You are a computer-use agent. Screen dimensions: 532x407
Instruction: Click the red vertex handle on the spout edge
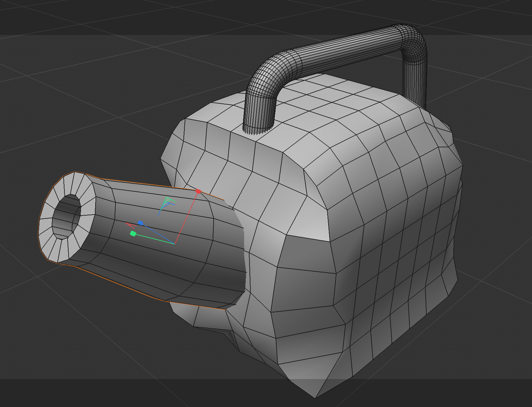198,191
